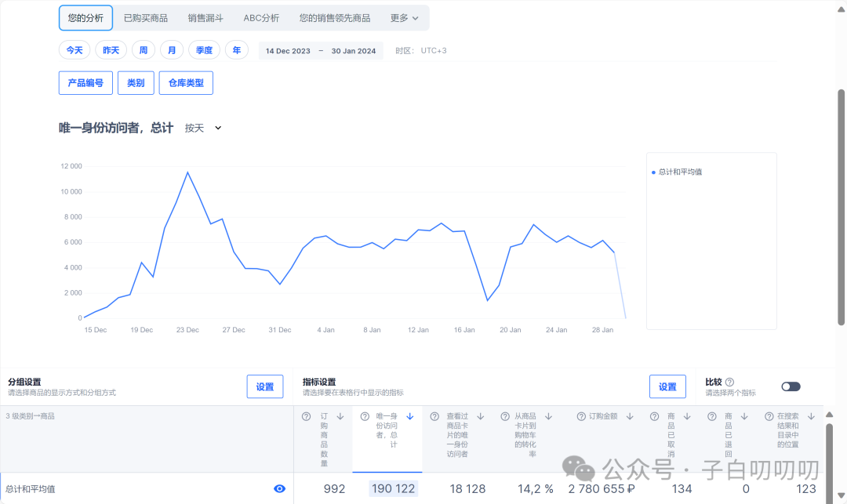
Task: Open the ABC分析 tab
Action: 261,17
